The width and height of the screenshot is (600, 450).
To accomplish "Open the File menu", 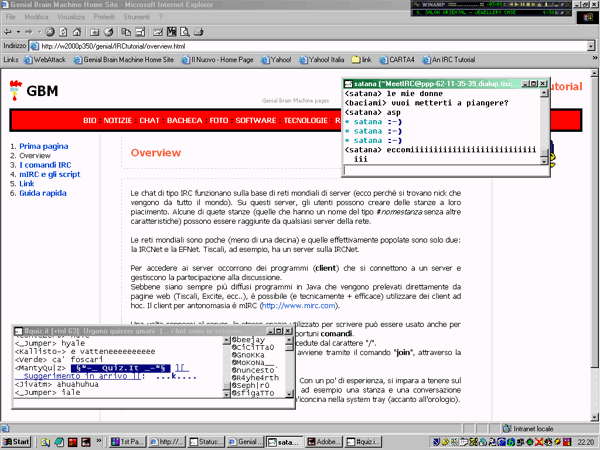I will [x=10, y=17].
